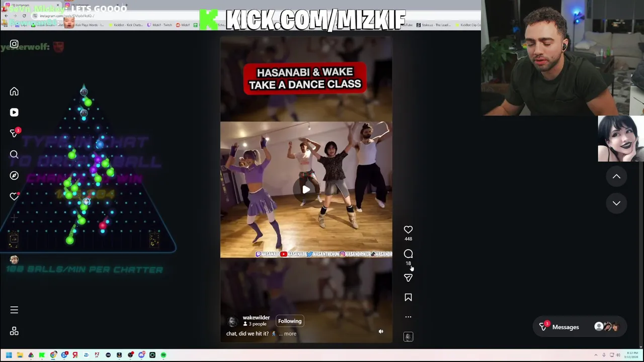View the '3 people' tagged list
This screenshot has height=362, width=644.
coord(255,324)
